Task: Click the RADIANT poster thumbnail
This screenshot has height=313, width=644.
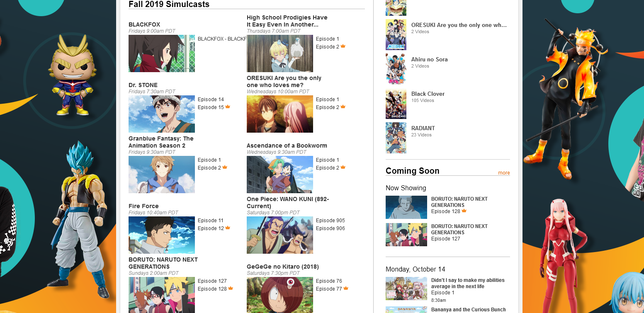Action: coord(396,138)
